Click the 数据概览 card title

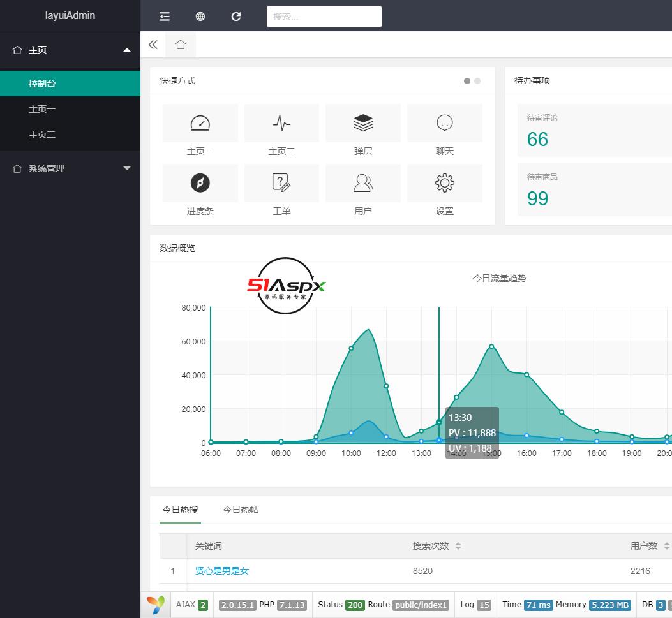(177, 248)
